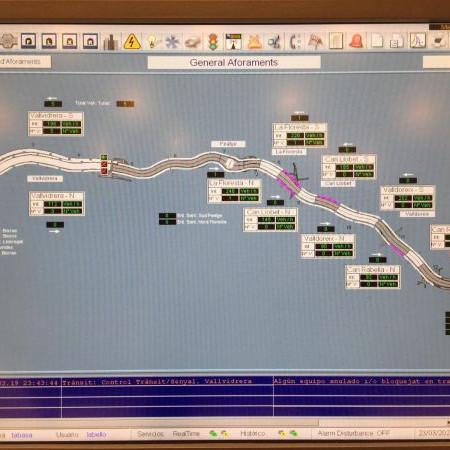Click the first red traffic signal on road
Image resolution: width=450 pixels, height=450 pixels.
104,164
